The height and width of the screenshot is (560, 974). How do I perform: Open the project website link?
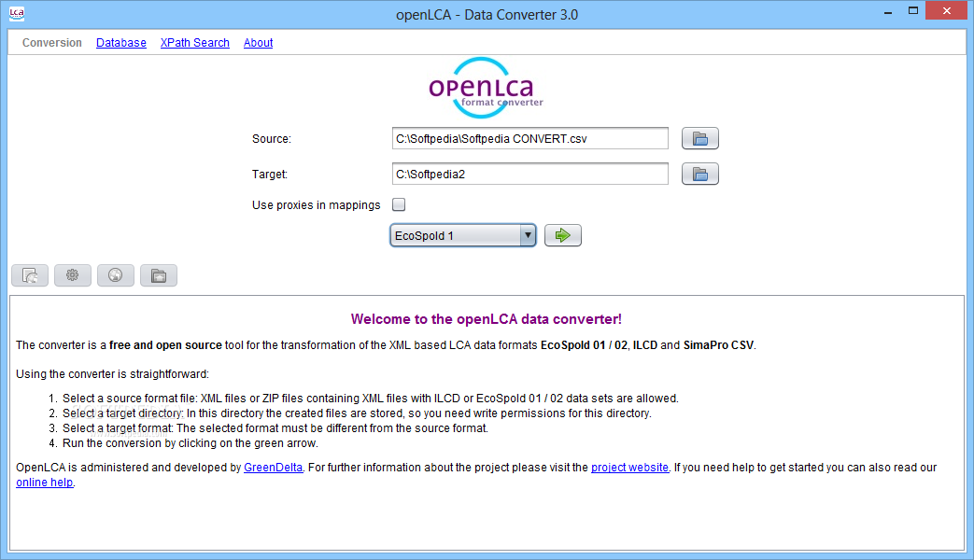(629, 468)
